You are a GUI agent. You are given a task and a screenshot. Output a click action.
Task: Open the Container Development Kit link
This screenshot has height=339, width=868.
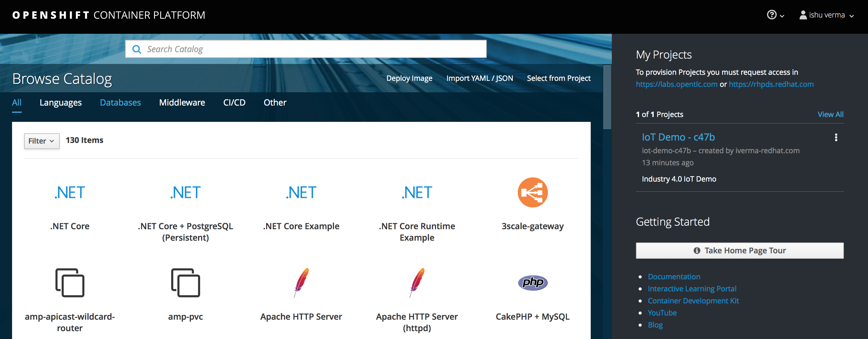(693, 301)
